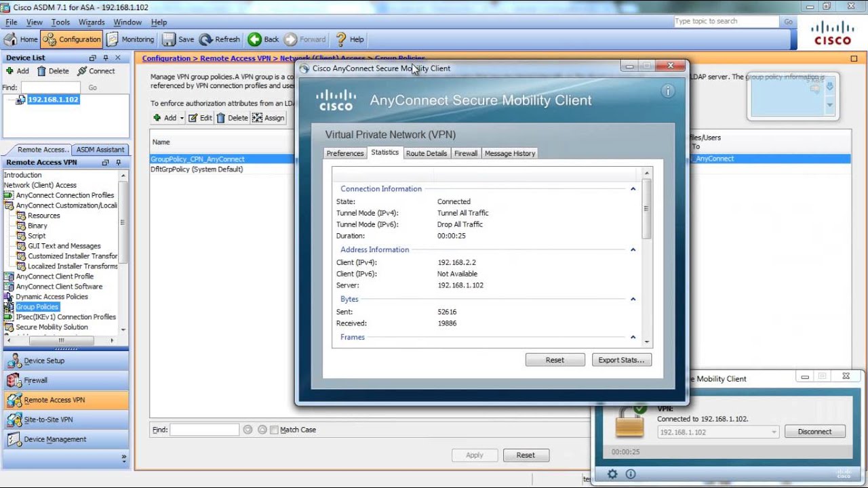Open the Resources tree item

pos(39,216)
